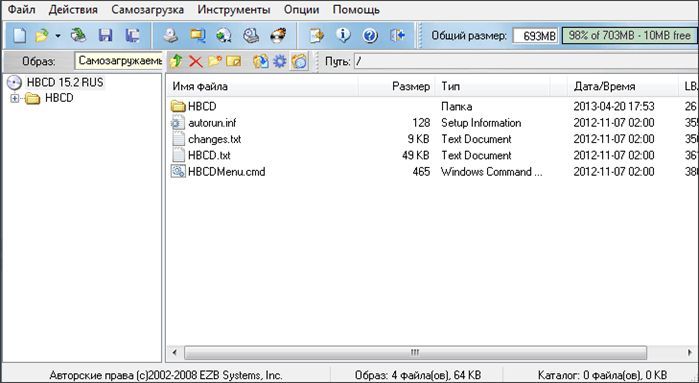Screen dimensions: 699x383
Task: Click the 98% of 703MB capacity bar
Action: tap(629, 35)
